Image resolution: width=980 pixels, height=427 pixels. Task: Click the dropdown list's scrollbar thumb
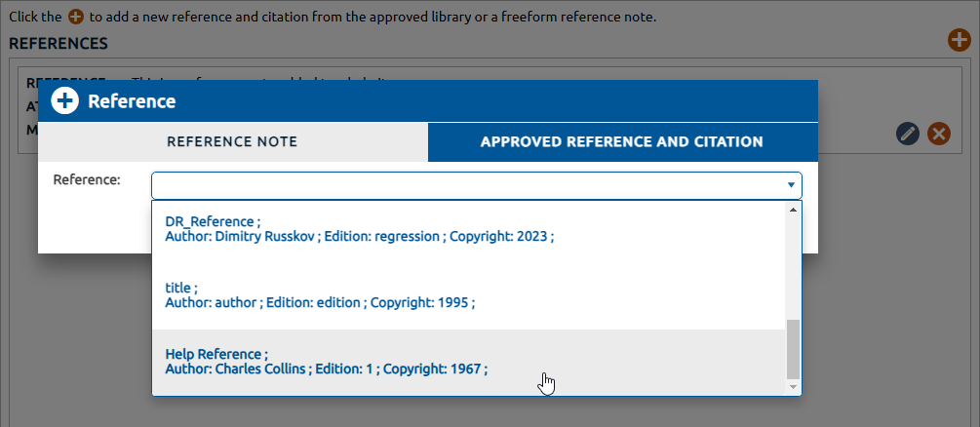pyautogui.click(x=793, y=349)
